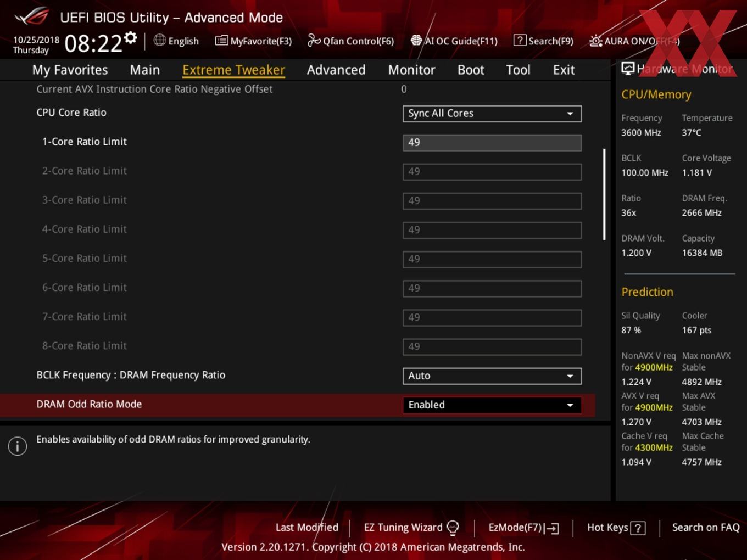Click the Hardware Monitor screen icon
The image size is (747, 560).
(x=628, y=69)
